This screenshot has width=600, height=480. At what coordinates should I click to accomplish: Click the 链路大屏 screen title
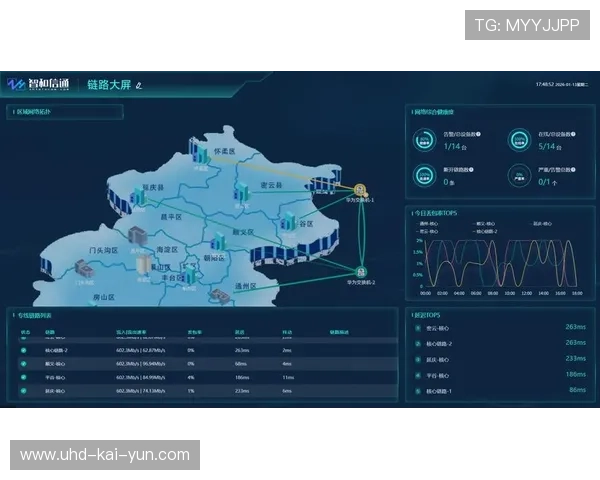pos(109,85)
